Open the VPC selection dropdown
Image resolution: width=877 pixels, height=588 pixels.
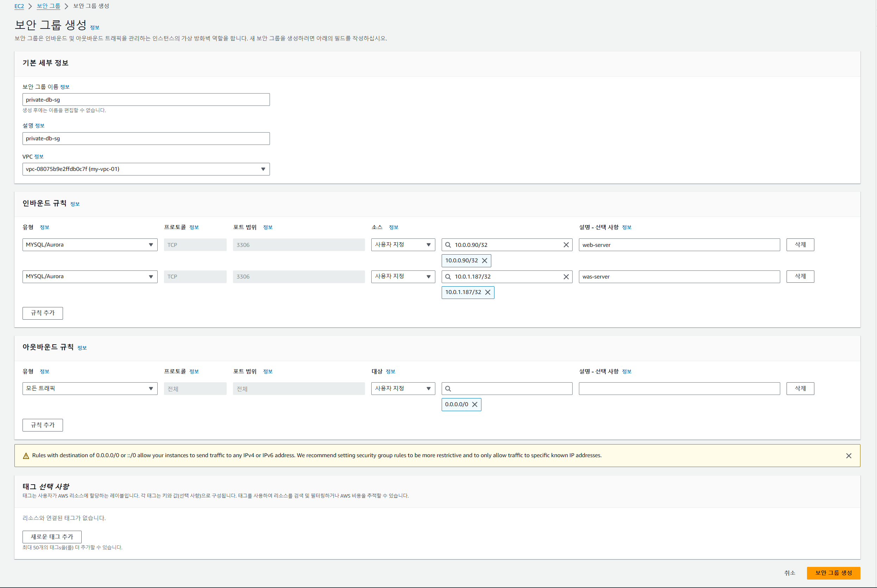[x=146, y=169]
